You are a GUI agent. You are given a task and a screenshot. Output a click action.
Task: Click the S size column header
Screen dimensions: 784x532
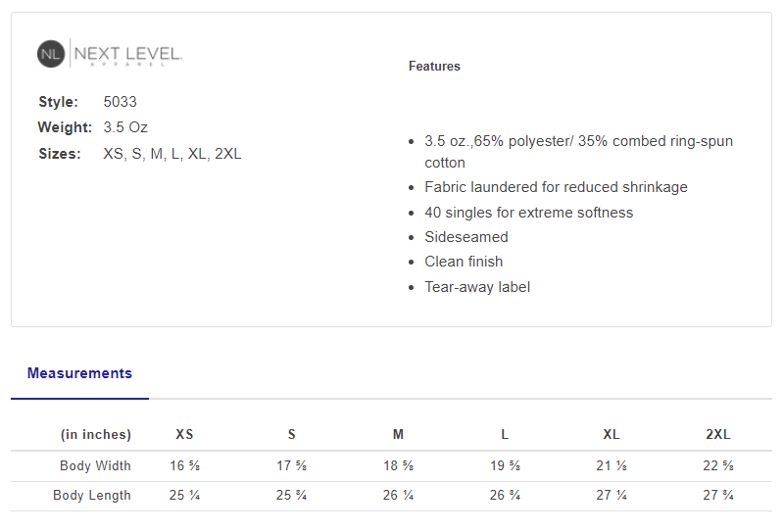[x=292, y=435]
